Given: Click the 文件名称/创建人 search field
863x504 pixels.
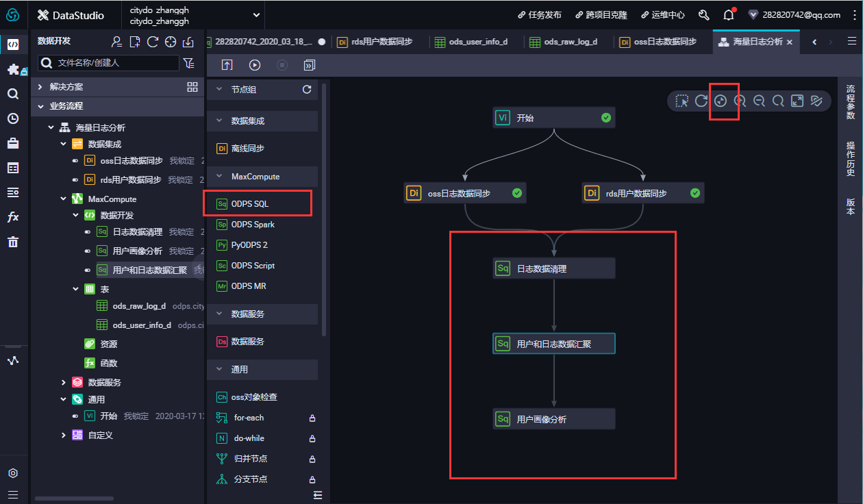Looking at the screenshot, I should tap(108, 63).
